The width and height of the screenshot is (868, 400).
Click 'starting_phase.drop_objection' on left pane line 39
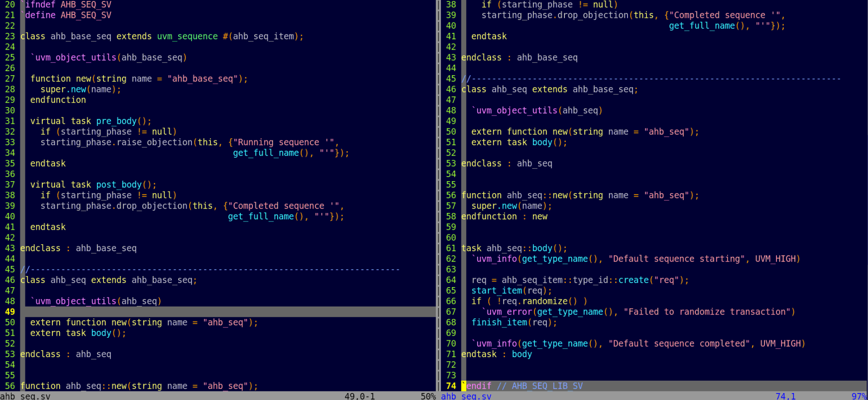[x=114, y=205]
